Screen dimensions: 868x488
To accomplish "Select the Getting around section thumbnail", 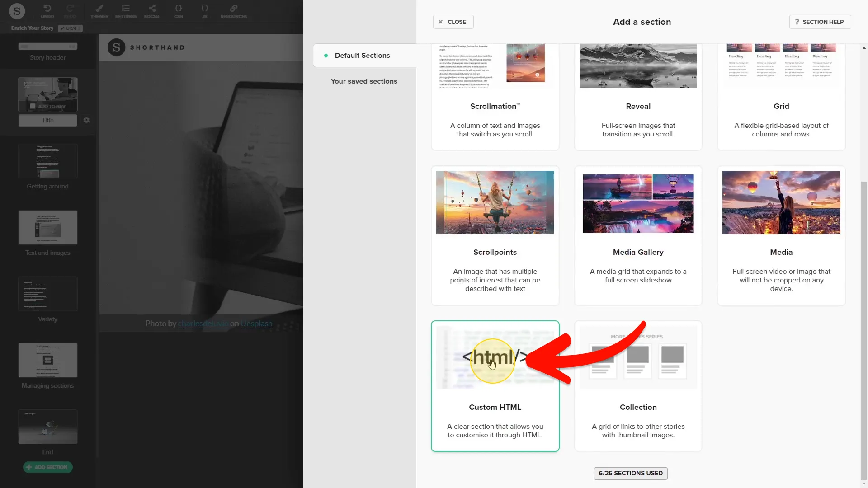I will [x=48, y=161].
